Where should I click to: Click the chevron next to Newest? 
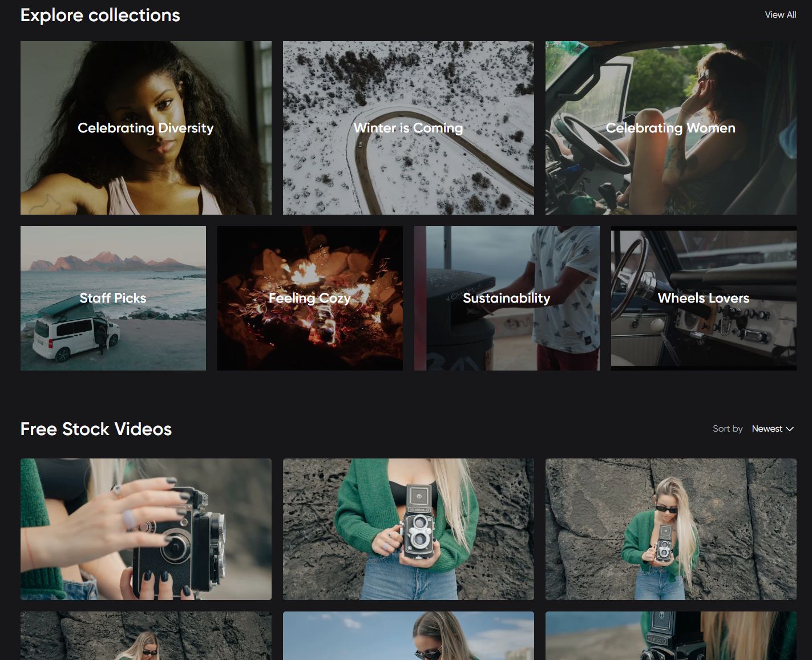coord(790,429)
